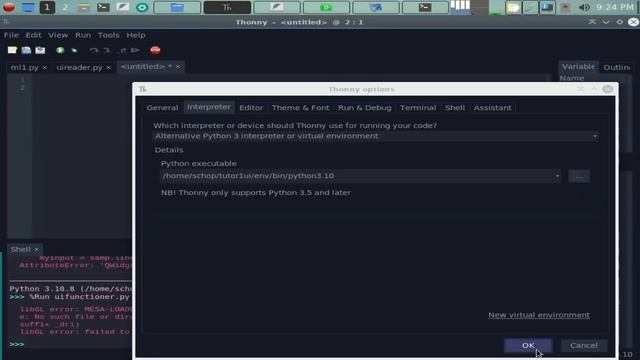Image resolution: width=640 pixels, height=360 pixels.
Task: Switch to workspace 1 in taskbar
Action: (47, 7)
